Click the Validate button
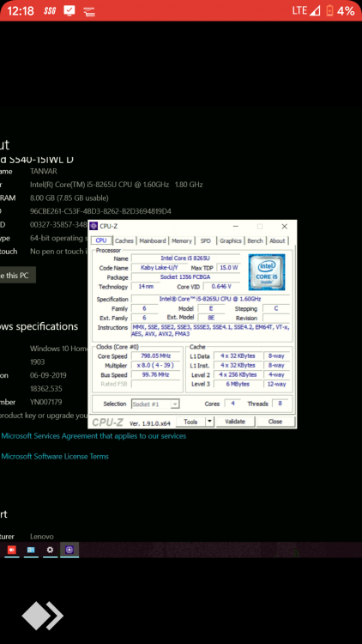Viewport: 362px width, 644px height. 235,422
